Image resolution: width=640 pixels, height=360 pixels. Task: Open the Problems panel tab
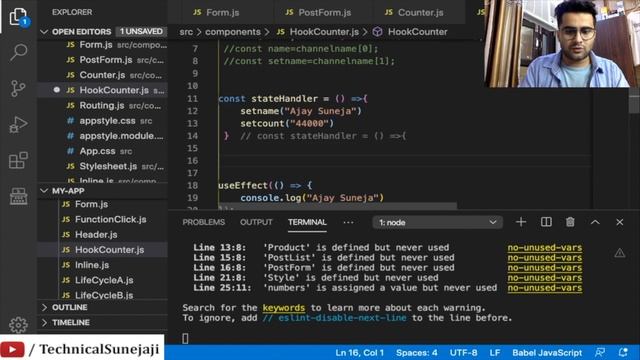203,222
